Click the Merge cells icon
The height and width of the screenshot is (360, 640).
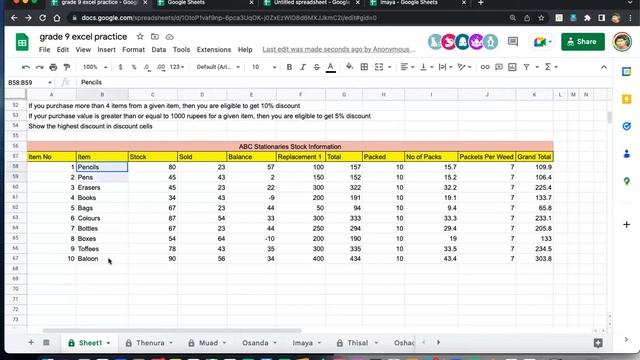379,67
